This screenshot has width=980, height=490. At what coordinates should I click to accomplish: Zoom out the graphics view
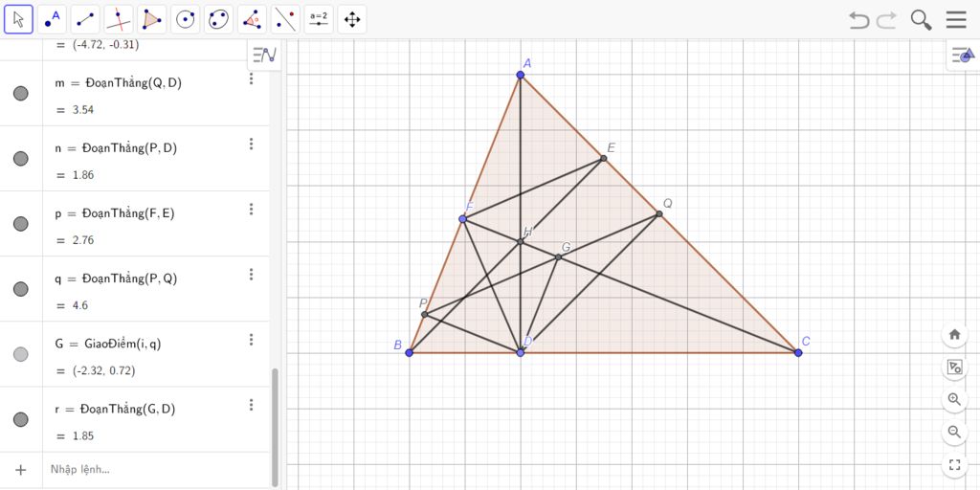(x=954, y=432)
